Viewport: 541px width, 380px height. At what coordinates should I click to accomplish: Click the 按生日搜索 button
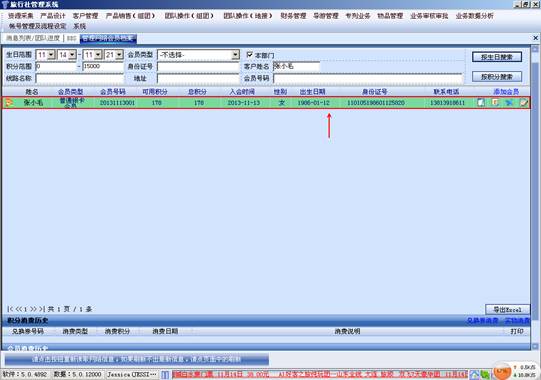click(x=497, y=57)
